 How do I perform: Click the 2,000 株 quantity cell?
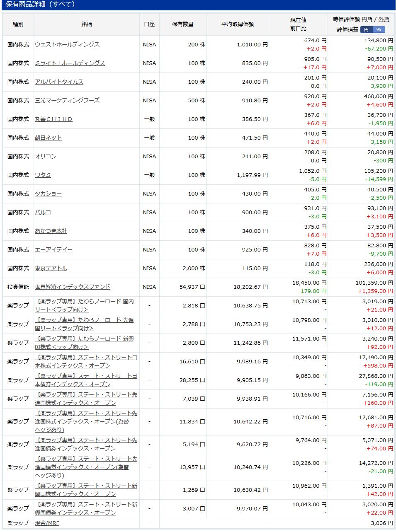(194, 268)
